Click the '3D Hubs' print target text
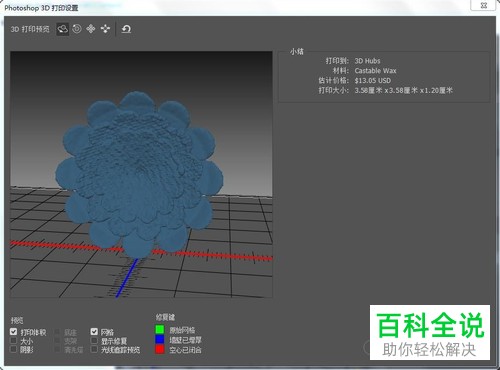The width and height of the screenshot is (500, 370). click(367, 61)
